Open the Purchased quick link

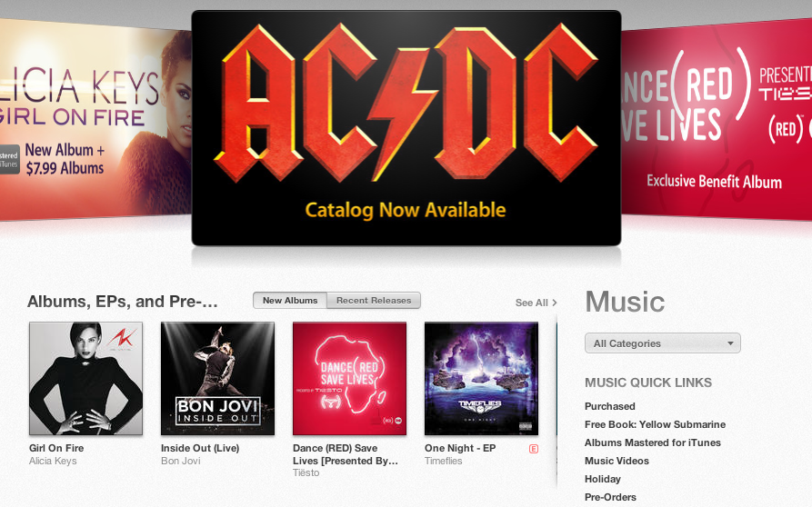pos(609,407)
